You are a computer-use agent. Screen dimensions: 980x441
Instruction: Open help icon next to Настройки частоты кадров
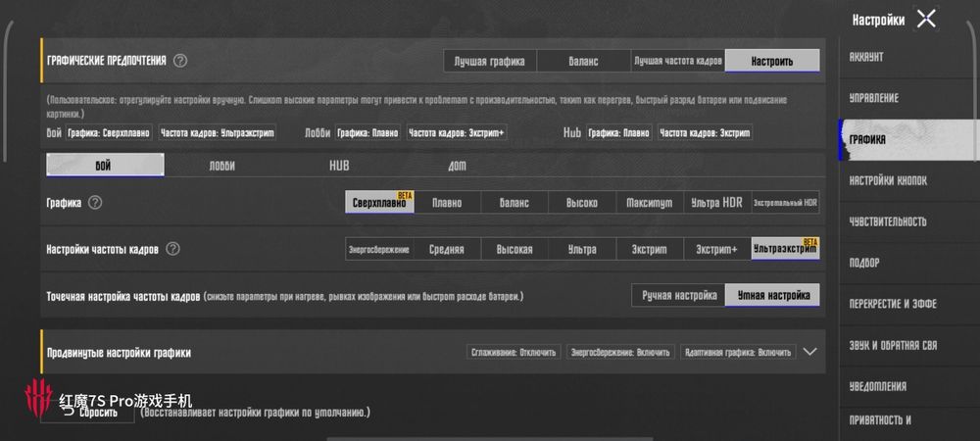tap(173, 249)
